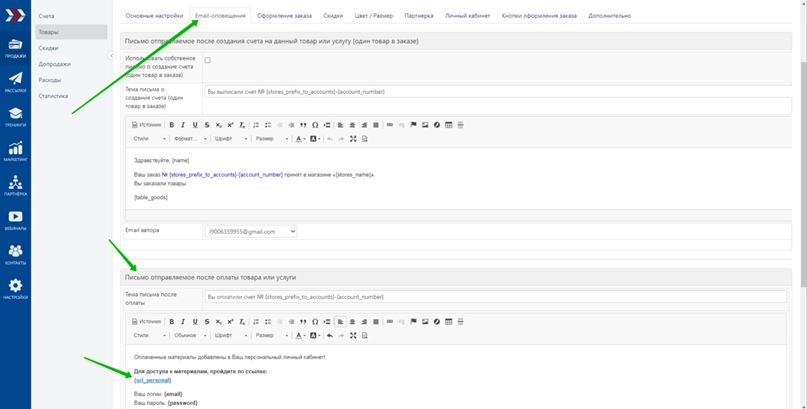Switch to the Оформление заказа tab
807x409 pixels.
click(x=284, y=16)
